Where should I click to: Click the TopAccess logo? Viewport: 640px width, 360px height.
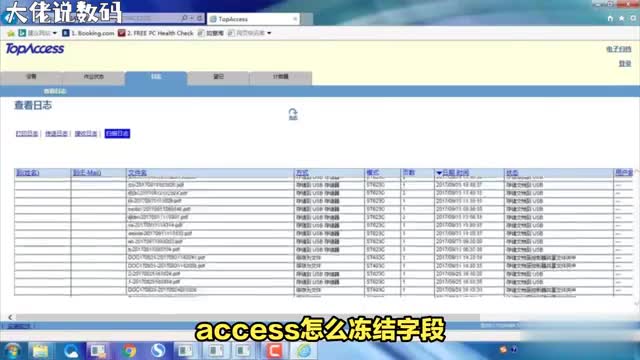click(35, 49)
